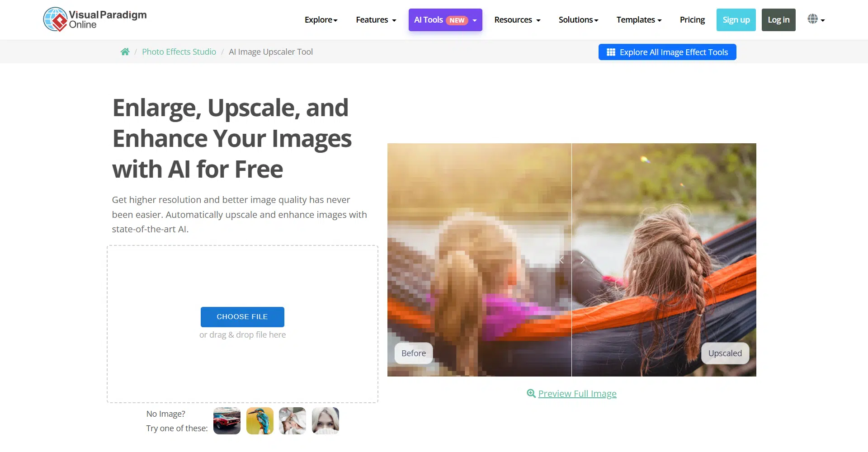Click the Sign up button
Viewport: 868px width, 452px height.
pyautogui.click(x=736, y=20)
